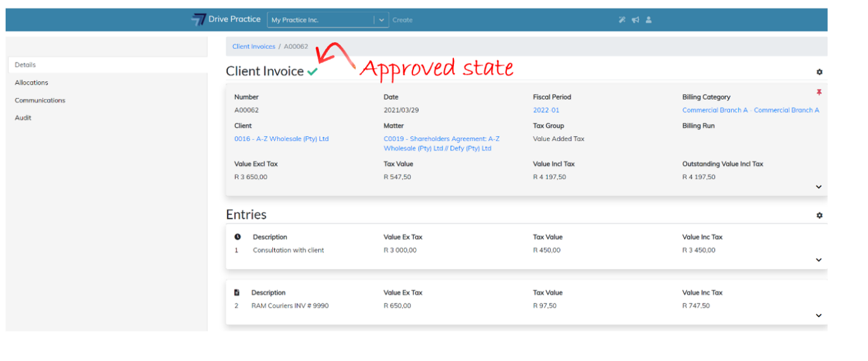Expand the Consultation with client entry

[x=819, y=260]
